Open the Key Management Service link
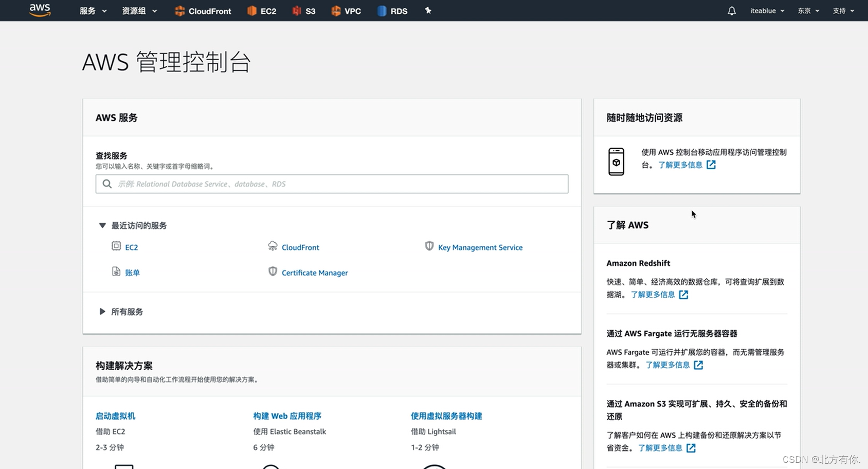The height and width of the screenshot is (469, 868). tap(480, 247)
